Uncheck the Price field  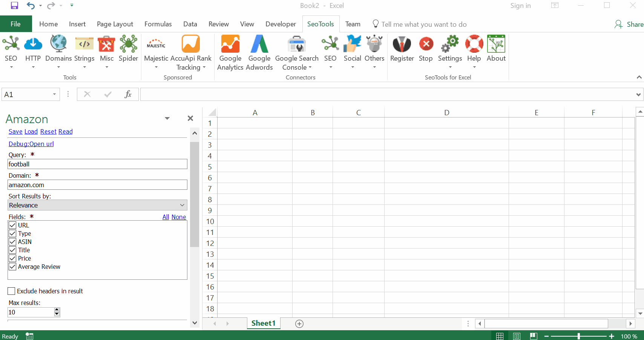click(12, 258)
